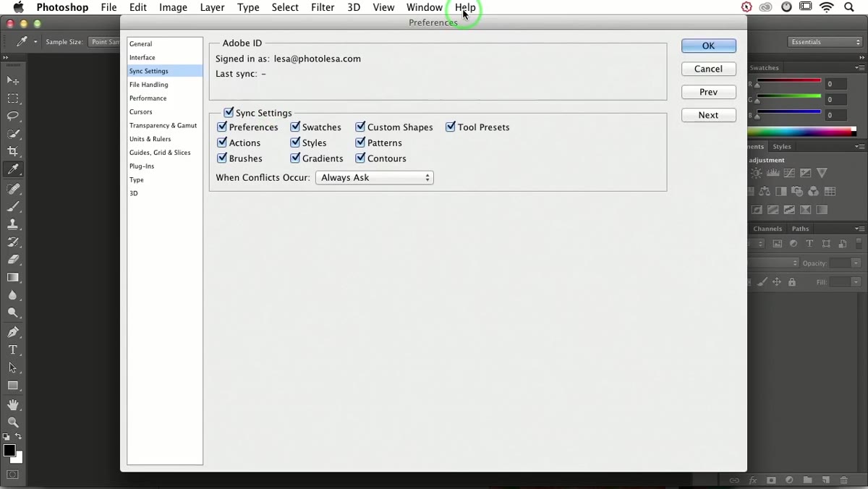Click the color spectrum ramp
868x489 pixels.
802,132
